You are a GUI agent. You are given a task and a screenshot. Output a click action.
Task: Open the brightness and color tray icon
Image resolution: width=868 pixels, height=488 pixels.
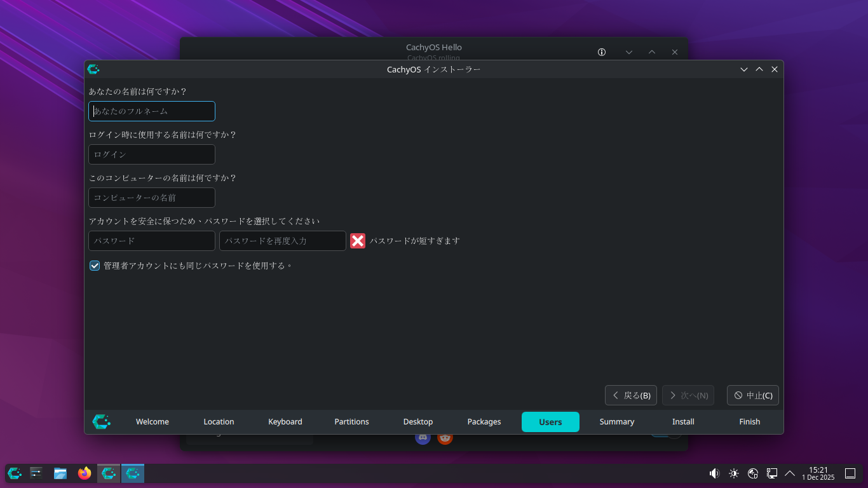click(x=734, y=473)
